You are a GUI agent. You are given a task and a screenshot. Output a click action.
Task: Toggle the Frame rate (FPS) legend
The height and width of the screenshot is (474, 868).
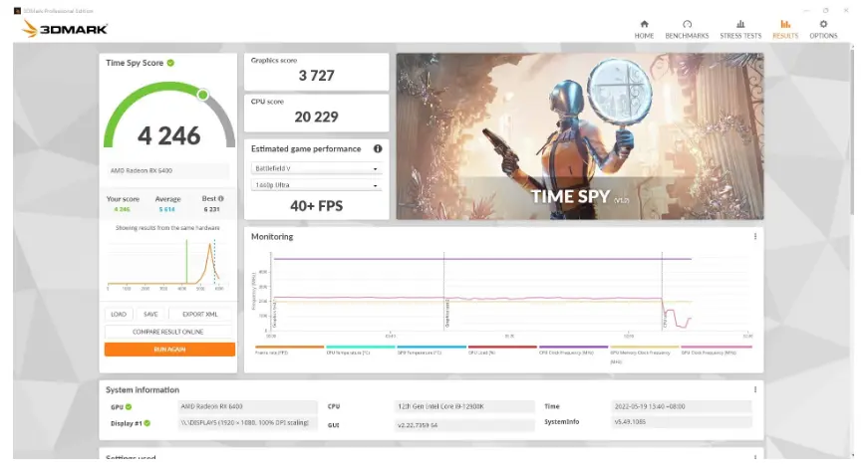(289, 351)
